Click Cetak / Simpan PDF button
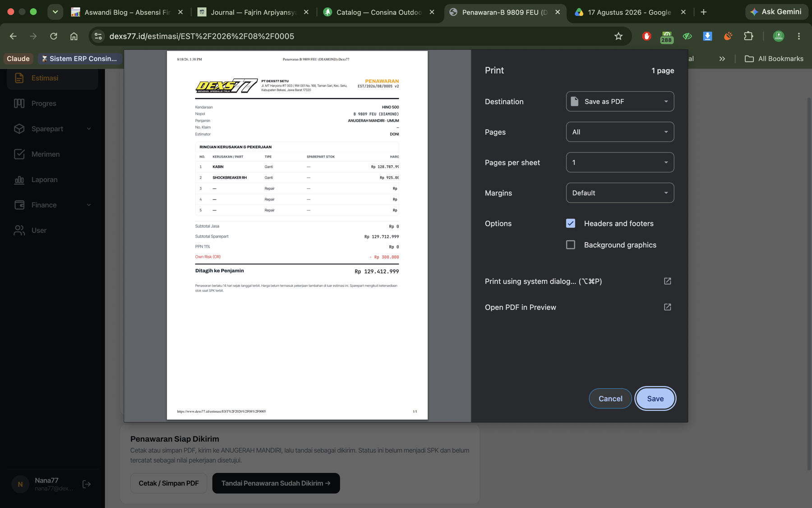 click(x=169, y=483)
